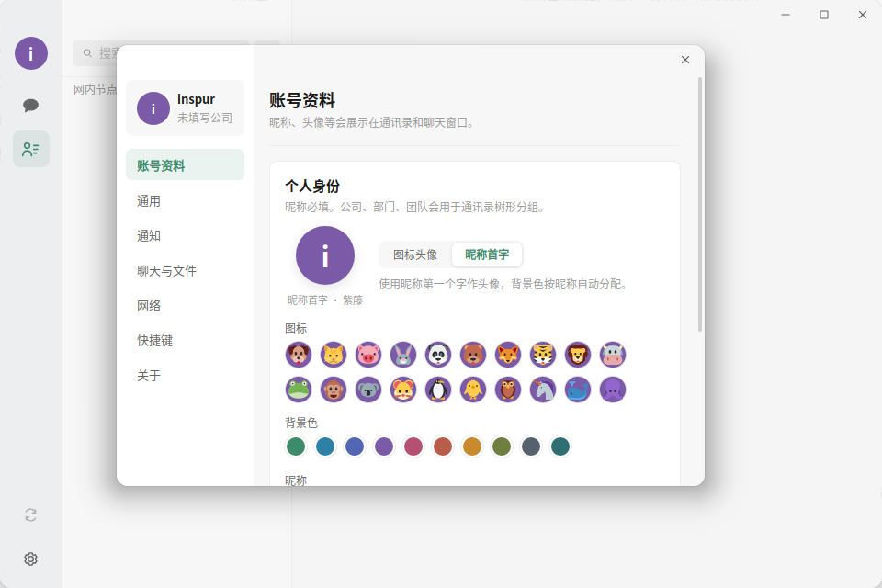Minimize the application window

click(786, 15)
